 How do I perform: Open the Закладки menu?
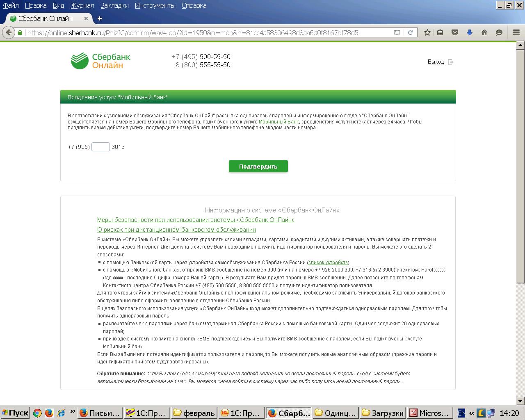coord(114,5)
